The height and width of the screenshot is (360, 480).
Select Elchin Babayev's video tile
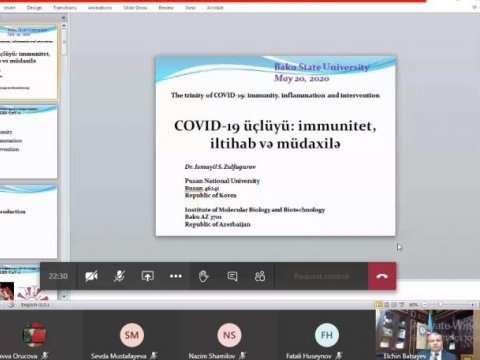coord(428,335)
